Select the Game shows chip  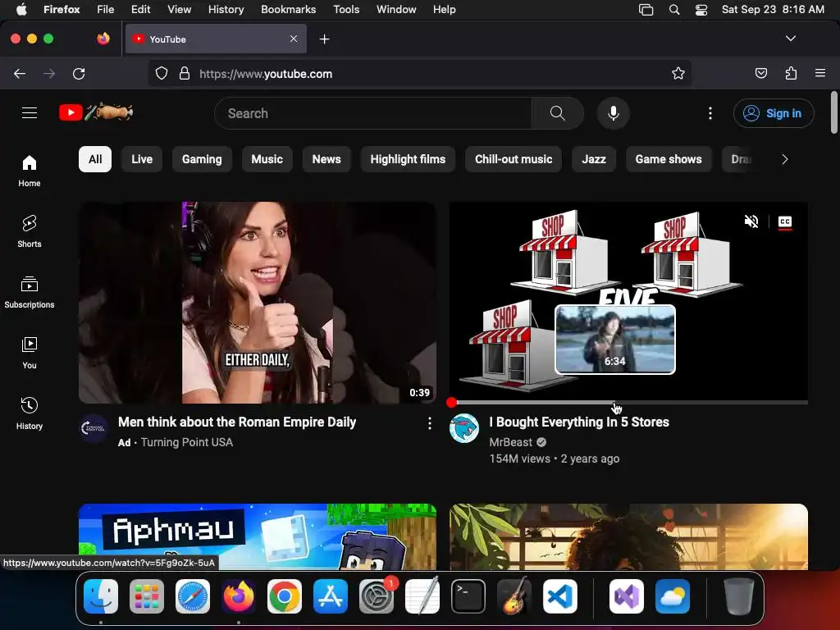tap(669, 159)
